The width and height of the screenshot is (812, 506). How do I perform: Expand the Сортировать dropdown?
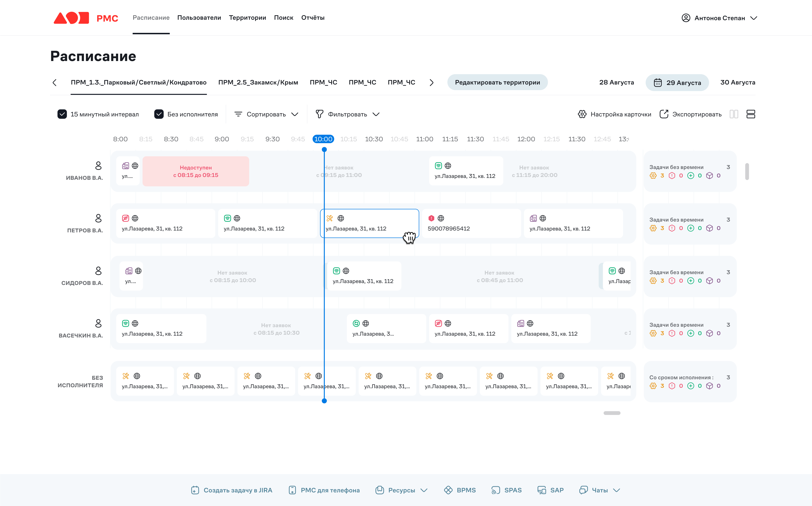click(267, 114)
